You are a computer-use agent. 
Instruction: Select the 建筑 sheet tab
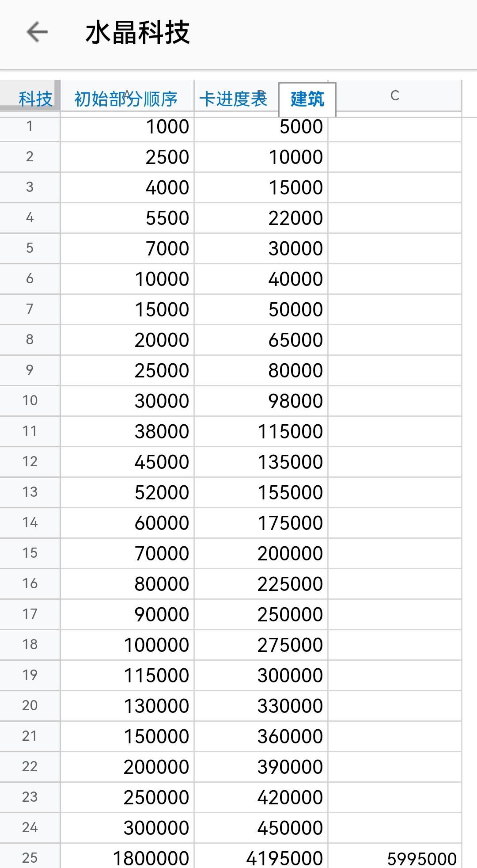point(307,99)
